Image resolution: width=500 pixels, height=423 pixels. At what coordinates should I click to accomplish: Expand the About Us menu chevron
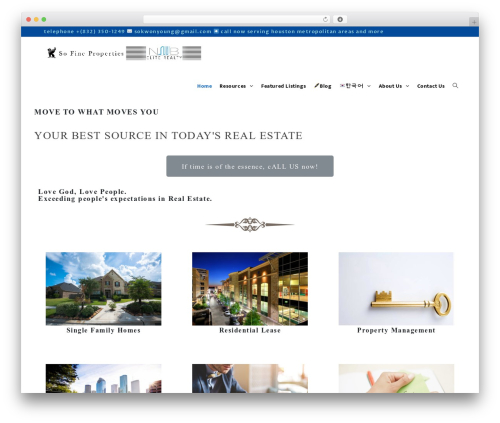coord(407,86)
